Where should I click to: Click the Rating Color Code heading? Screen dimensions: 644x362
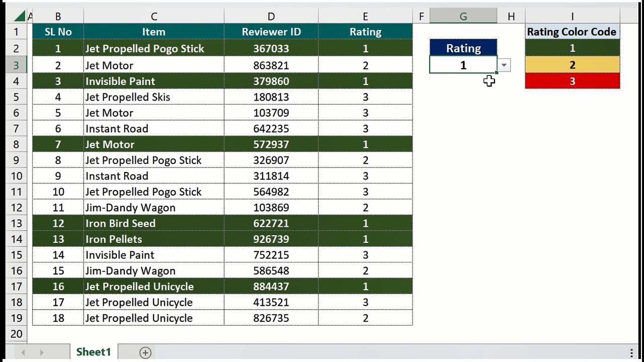point(572,32)
